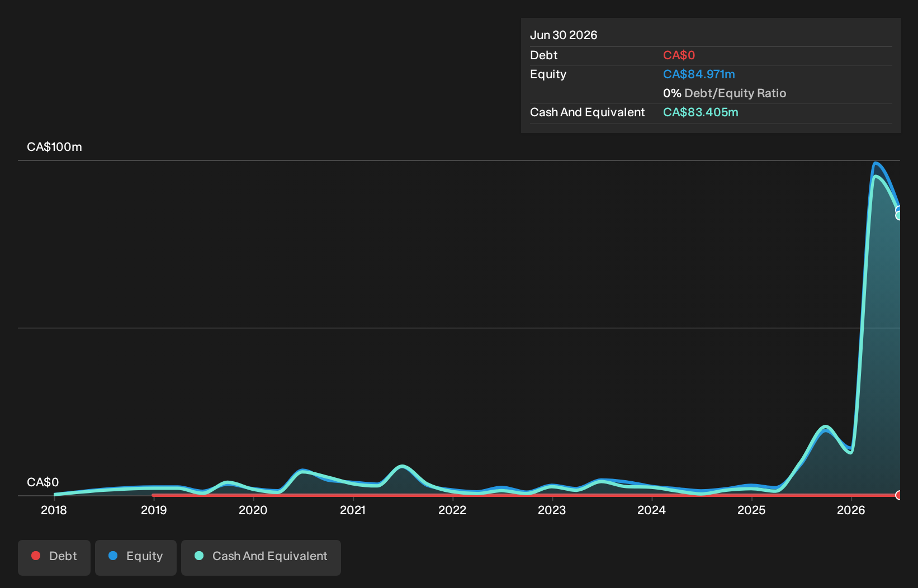Screen dimensions: 918x588
Task: Toggle the Debt legend button
Action: coord(54,557)
